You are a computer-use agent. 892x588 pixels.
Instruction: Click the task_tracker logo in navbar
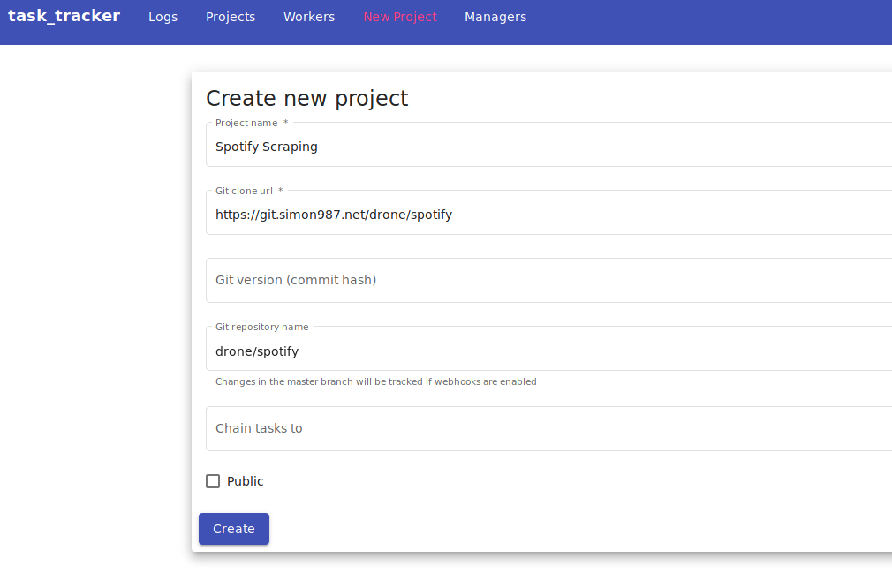64,16
